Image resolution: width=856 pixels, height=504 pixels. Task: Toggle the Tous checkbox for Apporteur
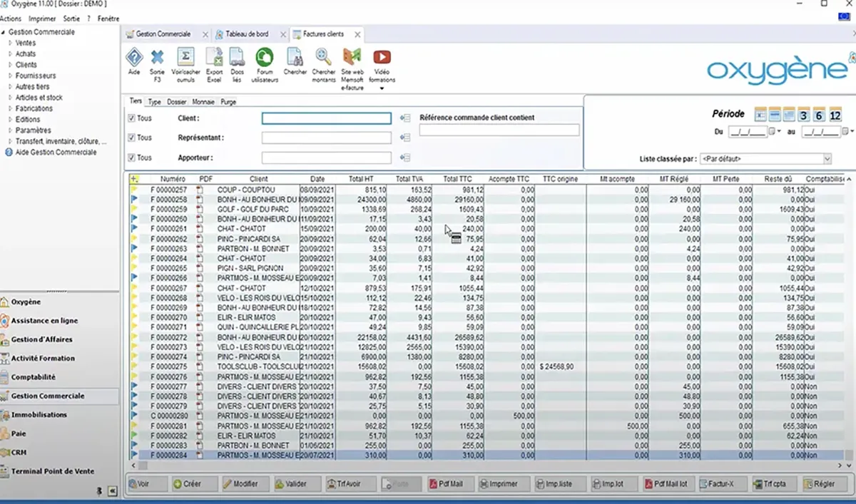pyautogui.click(x=131, y=158)
